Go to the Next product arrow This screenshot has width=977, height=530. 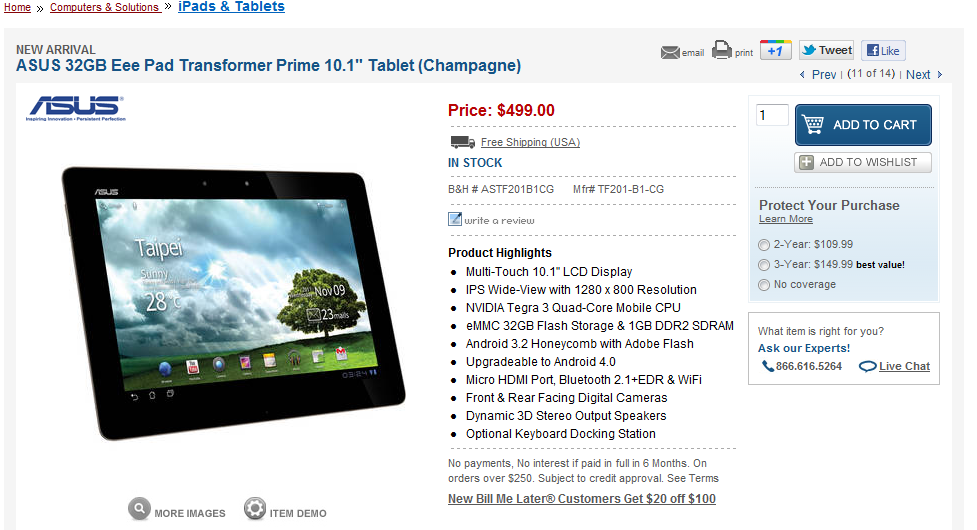point(940,75)
